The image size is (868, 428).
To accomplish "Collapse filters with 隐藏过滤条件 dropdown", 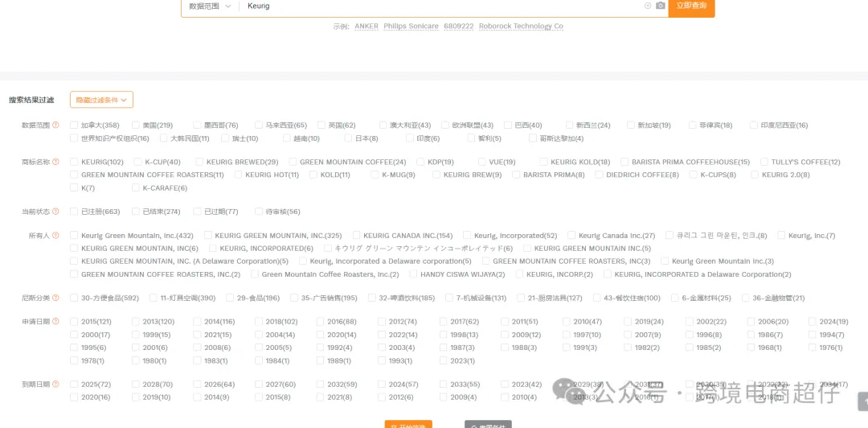I will click(101, 100).
